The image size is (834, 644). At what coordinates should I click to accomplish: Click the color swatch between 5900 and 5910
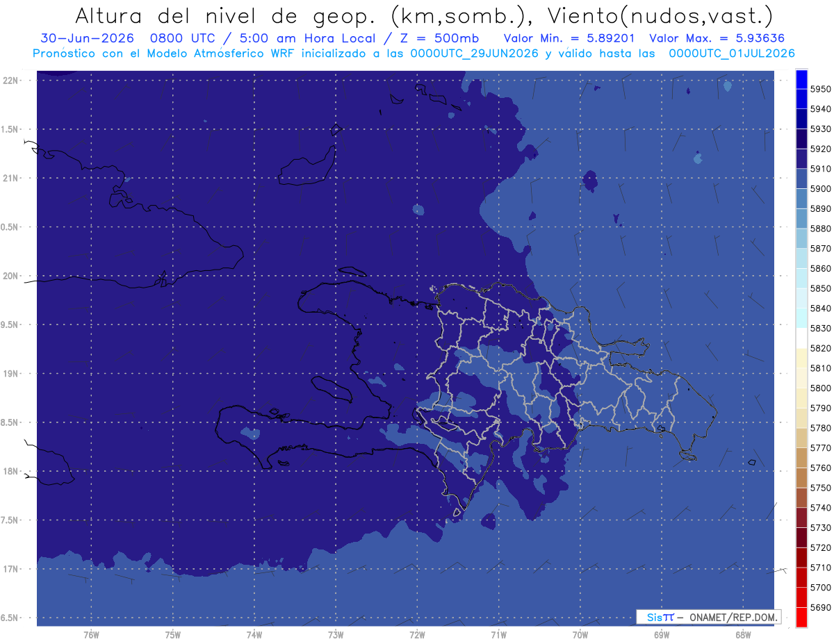[801, 179]
